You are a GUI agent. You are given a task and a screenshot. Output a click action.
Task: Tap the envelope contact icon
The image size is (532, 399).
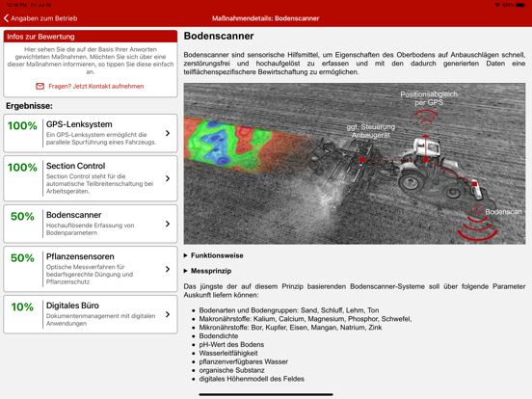40,86
